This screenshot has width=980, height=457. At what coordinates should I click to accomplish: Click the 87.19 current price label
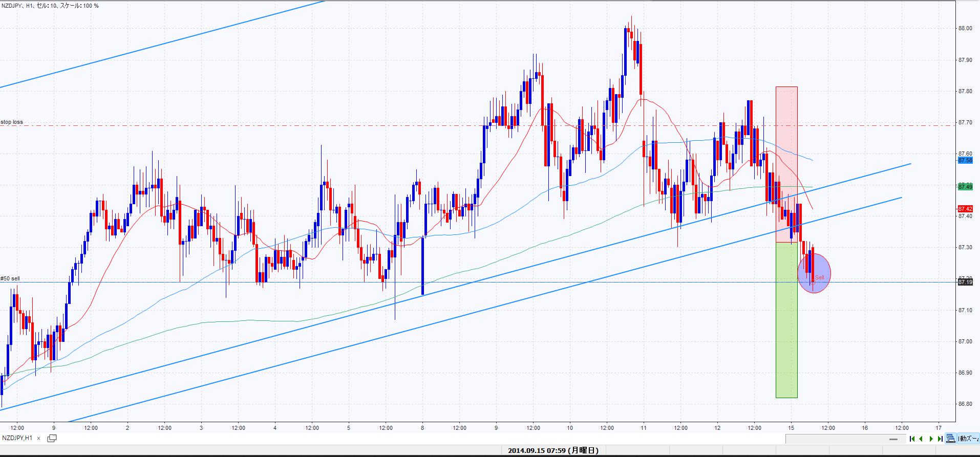coord(965,282)
